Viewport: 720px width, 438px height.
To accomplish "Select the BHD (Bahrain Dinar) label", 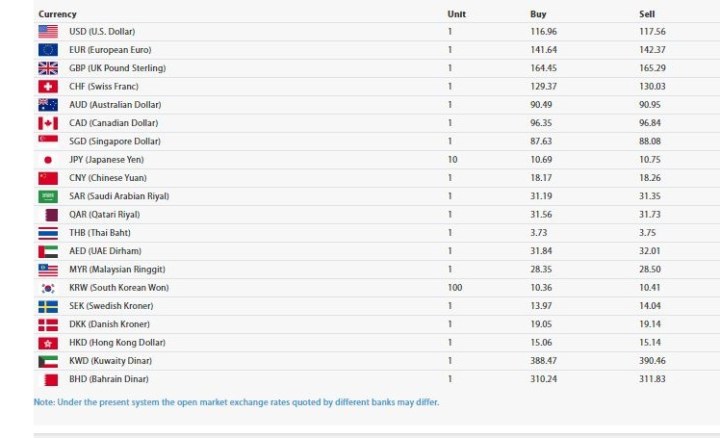I will point(109,379).
